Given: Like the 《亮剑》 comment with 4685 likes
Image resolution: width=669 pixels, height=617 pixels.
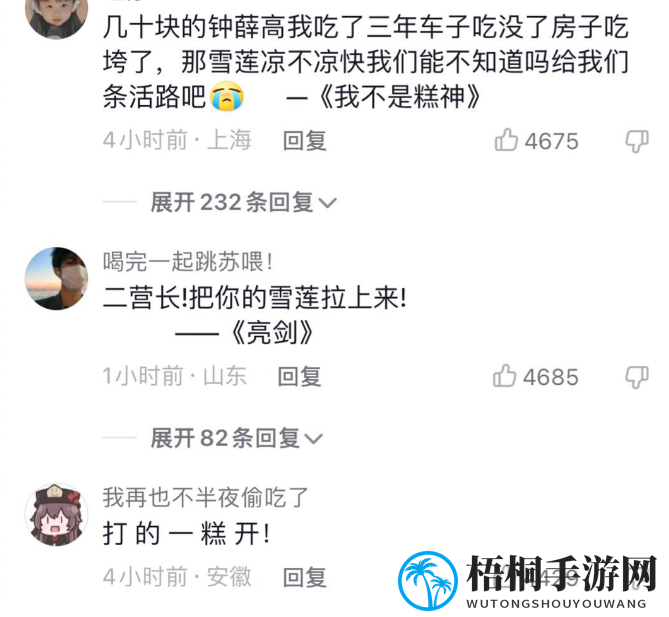Looking at the screenshot, I should point(504,376).
